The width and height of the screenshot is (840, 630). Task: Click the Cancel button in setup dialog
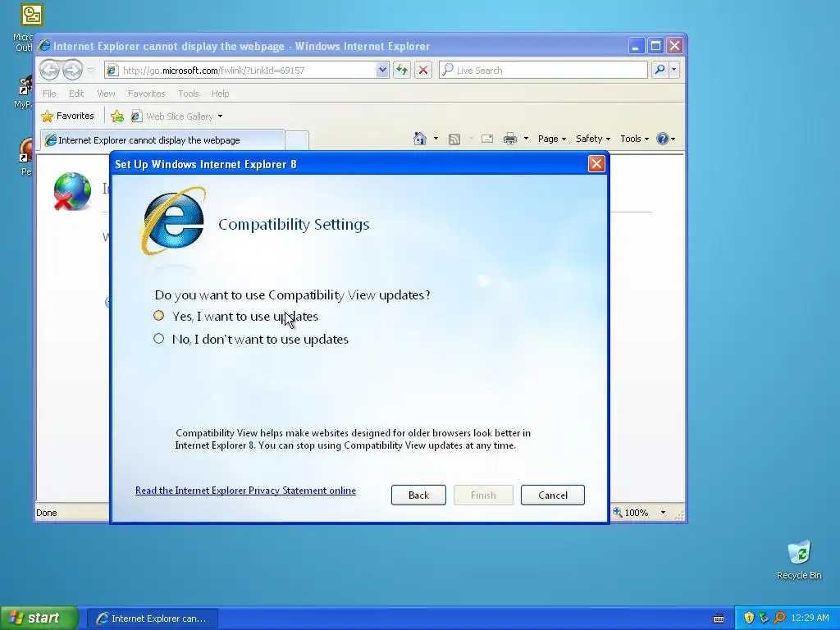click(x=552, y=495)
